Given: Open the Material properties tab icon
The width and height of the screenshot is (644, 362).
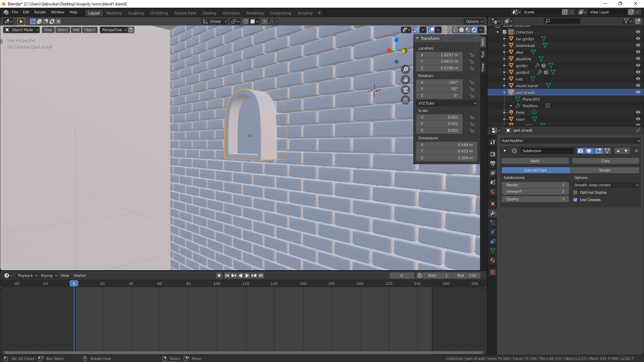Looking at the screenshot, I should pos(493,260).
